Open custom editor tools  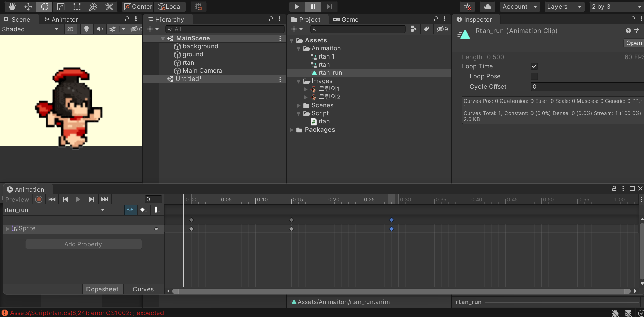tap(109, 6)
